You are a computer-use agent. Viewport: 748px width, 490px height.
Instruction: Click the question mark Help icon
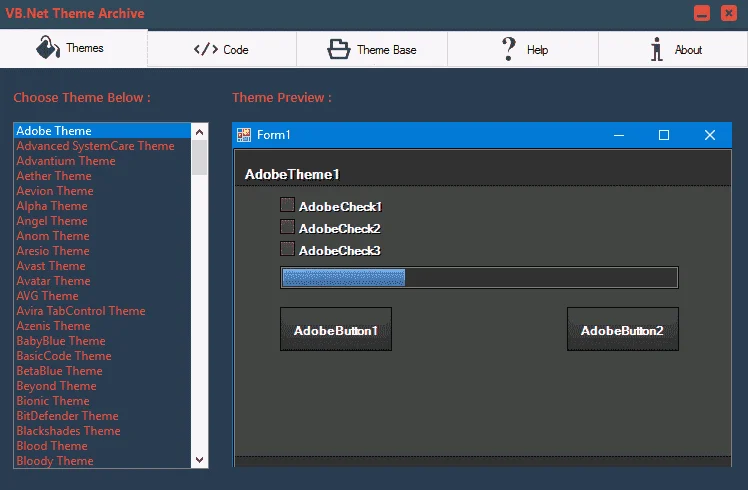pos(509,49)
